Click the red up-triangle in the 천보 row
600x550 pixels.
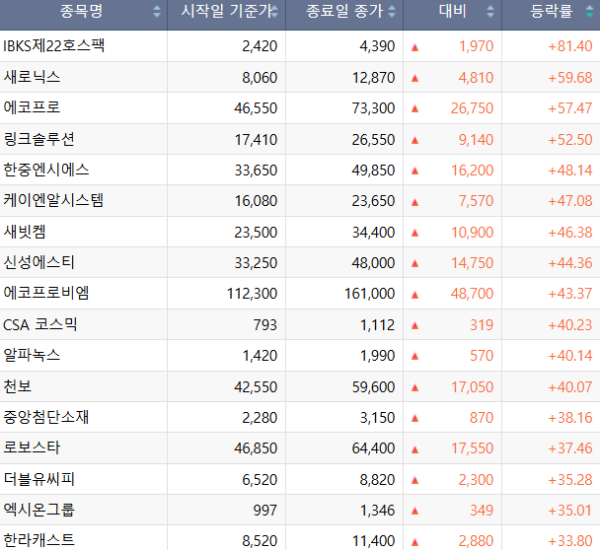click(x=415, y=387)
